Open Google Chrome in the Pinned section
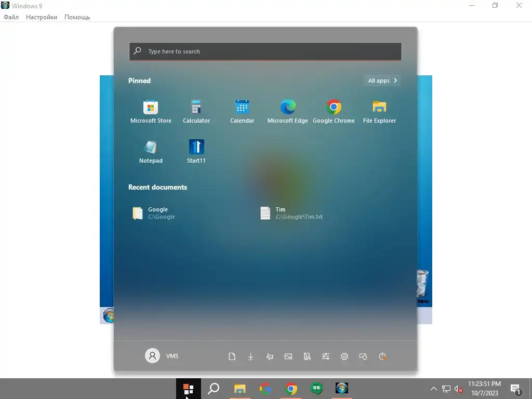The height and width of the screenshot is (399, 532). pos(334,112)
